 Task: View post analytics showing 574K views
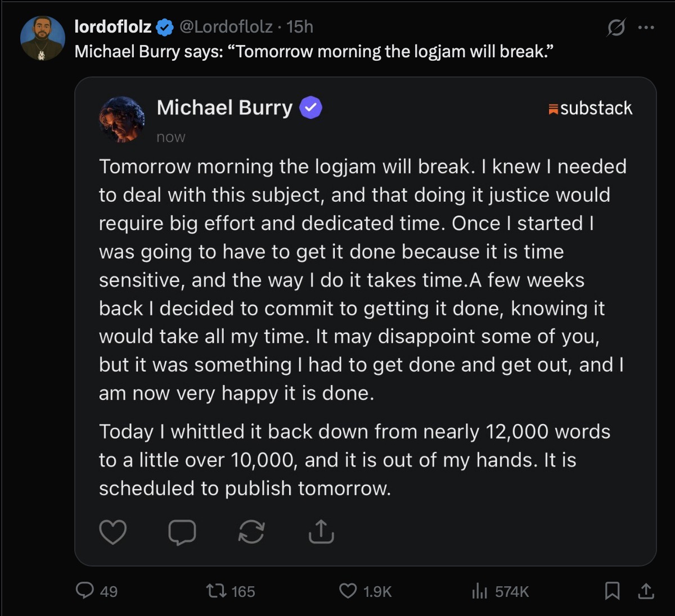[x=479, y=590]
